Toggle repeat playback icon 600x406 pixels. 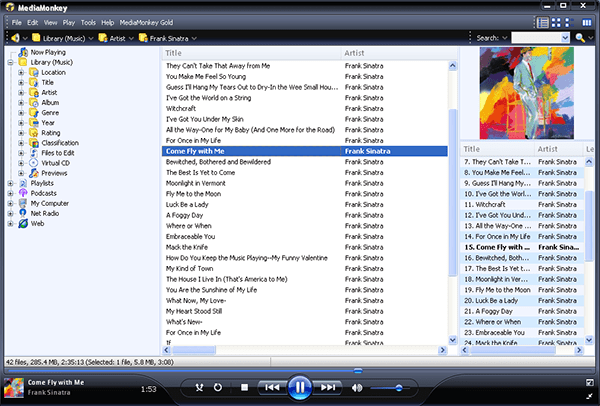[x=218, y=388]
